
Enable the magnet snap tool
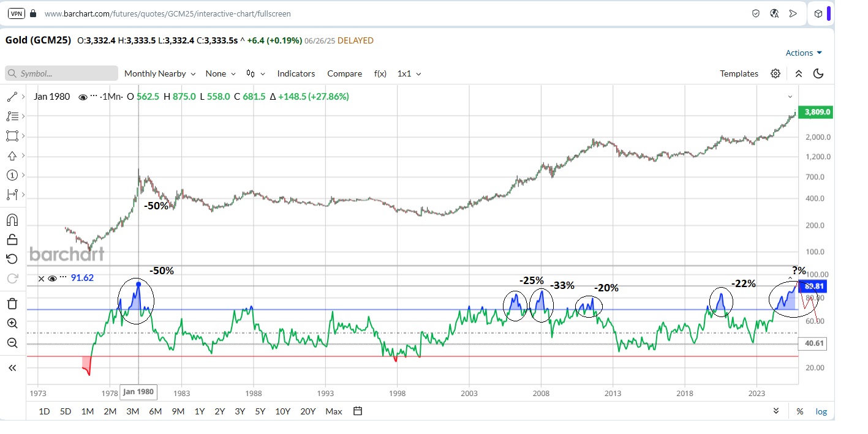(x=12, y=220)
